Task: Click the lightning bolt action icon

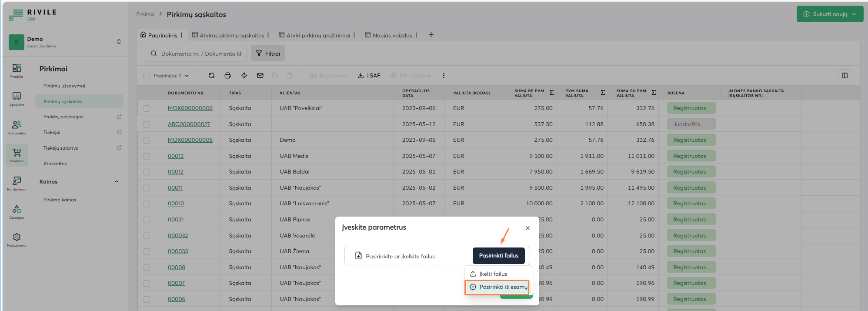Action: 244,76
